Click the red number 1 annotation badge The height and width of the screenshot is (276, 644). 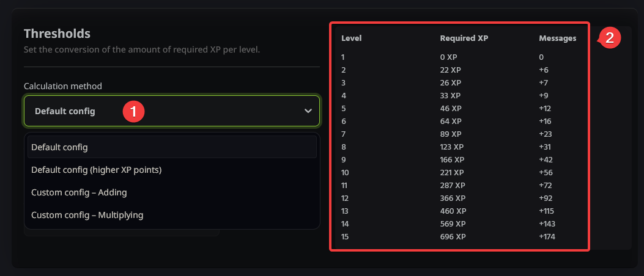coord(133,111)
